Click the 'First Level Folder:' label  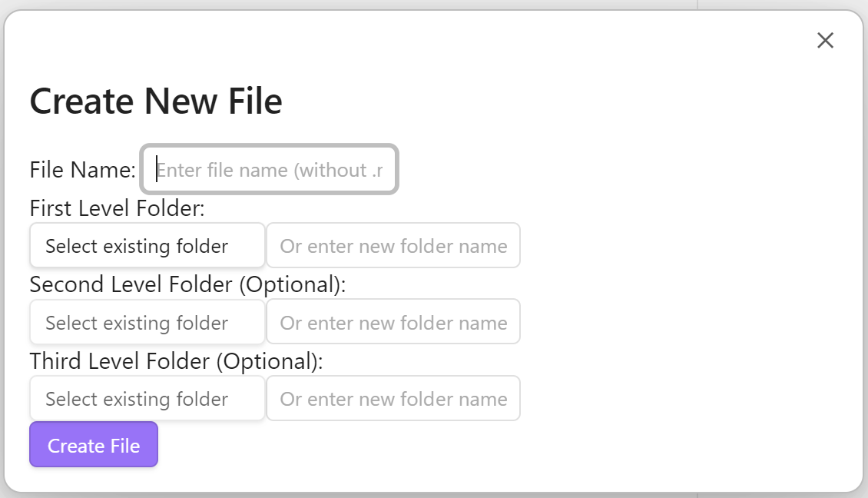point(118,208)
